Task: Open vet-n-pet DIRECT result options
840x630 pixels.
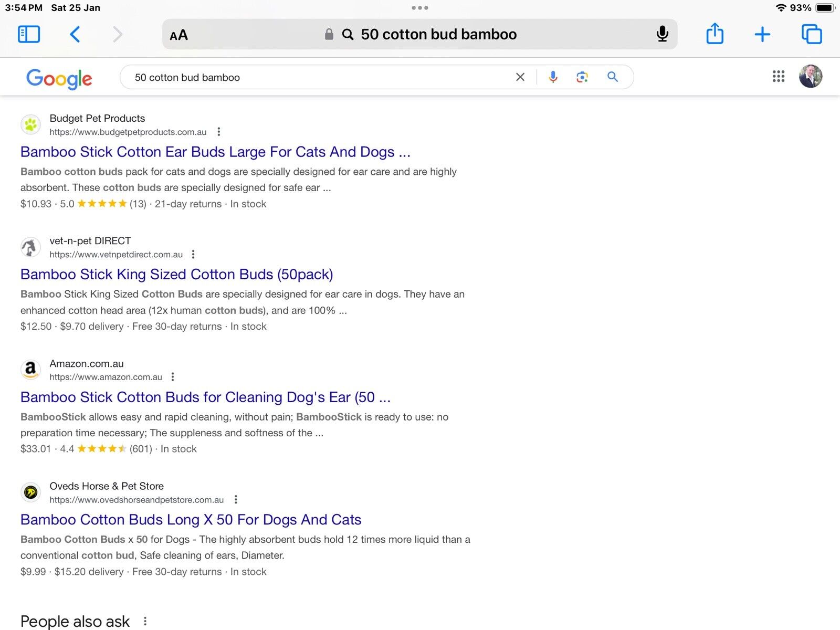Action: (193, 255)
